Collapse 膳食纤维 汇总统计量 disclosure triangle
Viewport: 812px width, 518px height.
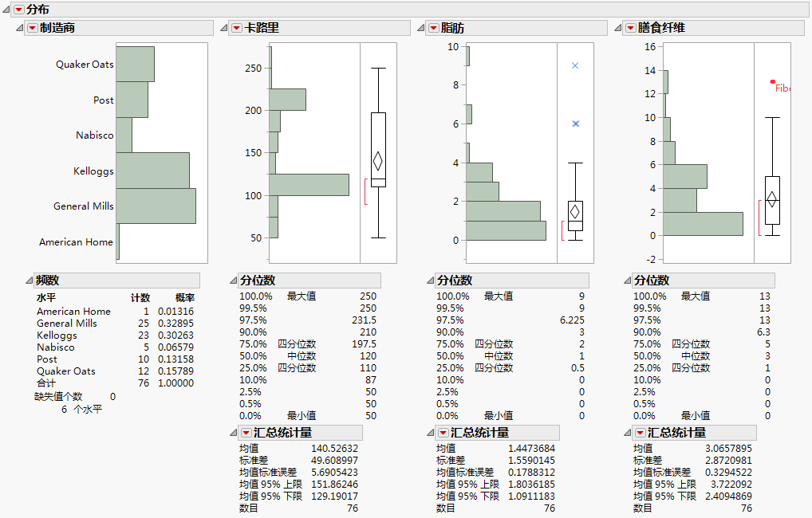(x=628, y=433)
